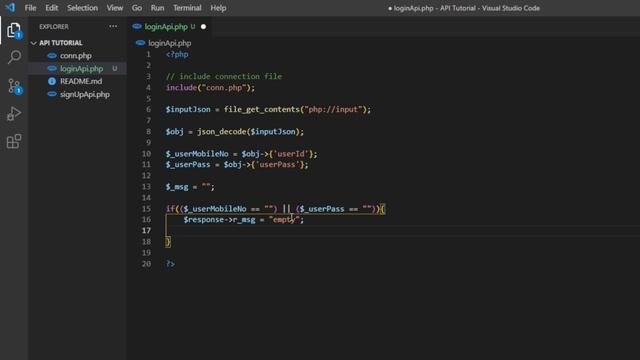Image resolution: width=640 pixels, height=360 pixels.
Task: Open the View menu
Action: [x=115, y=8]
